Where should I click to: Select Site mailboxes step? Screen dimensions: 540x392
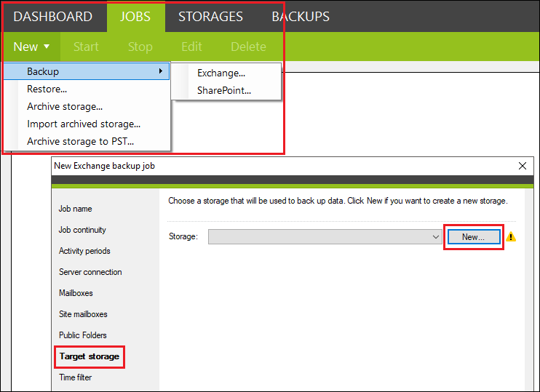coord(83,314)
